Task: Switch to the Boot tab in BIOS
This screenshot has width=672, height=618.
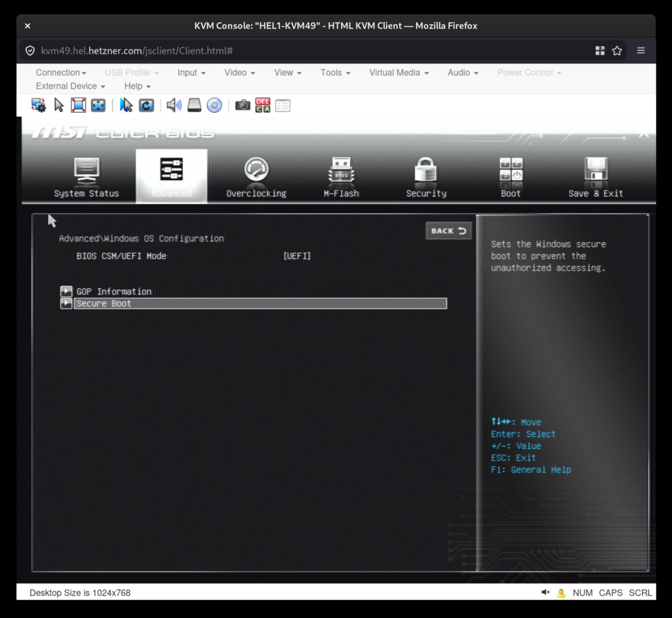Action: tap(510, 176)
